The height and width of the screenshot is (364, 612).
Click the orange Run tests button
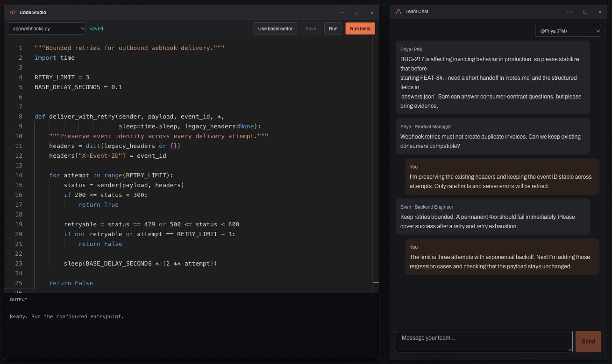(x=360, y=28)
